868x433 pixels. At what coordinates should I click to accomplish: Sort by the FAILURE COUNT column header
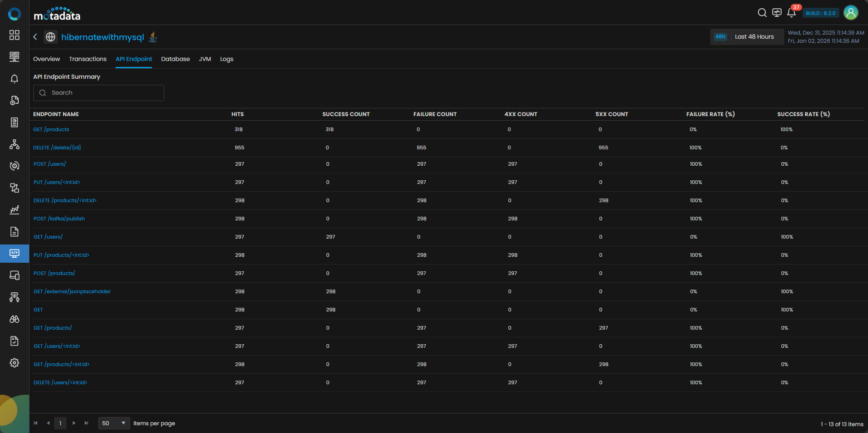tap(434, 114)
